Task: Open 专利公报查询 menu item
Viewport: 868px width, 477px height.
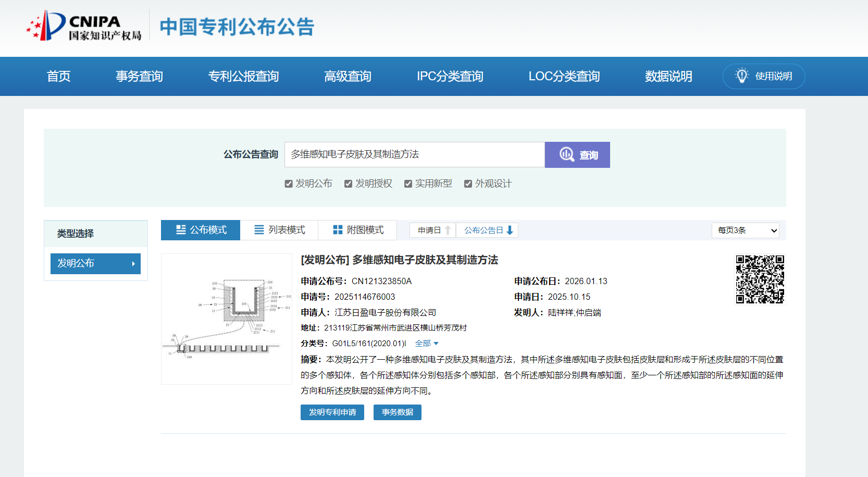Action: click(x=243, y=76)
